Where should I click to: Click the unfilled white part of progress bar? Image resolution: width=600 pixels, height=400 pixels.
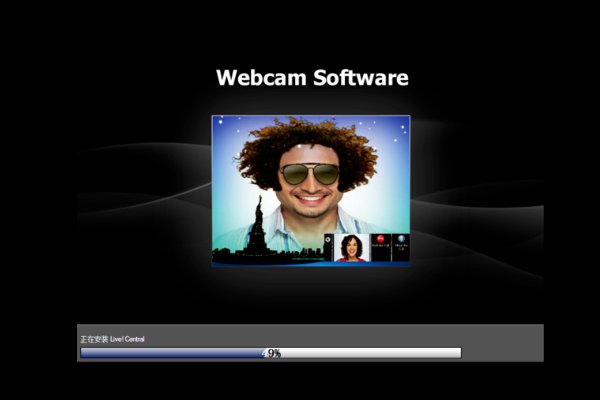(x=380, y=353)
